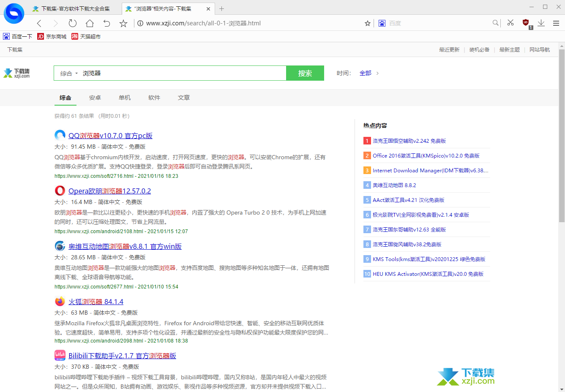Open the QQ浏览器v10.7.0 官方pc版 result
Screen dimensions: 565x392
point(110,136)
